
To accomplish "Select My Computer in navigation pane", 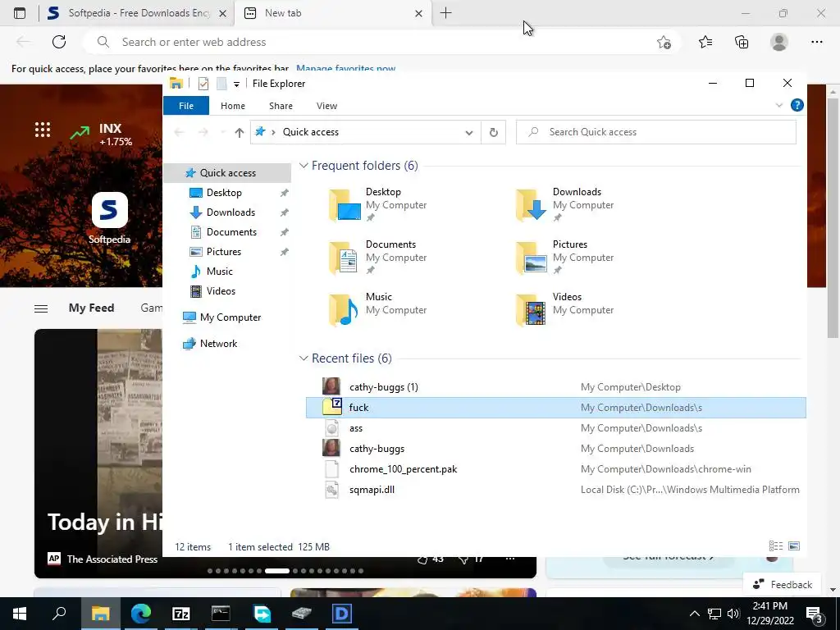I will coord(231,317).
